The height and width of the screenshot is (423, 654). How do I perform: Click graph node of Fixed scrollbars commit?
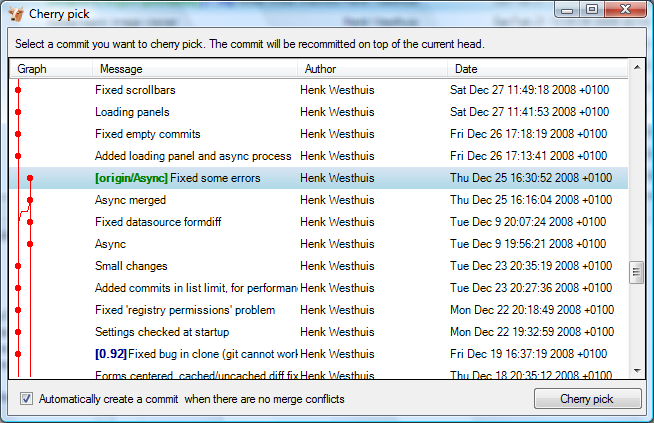18,90
